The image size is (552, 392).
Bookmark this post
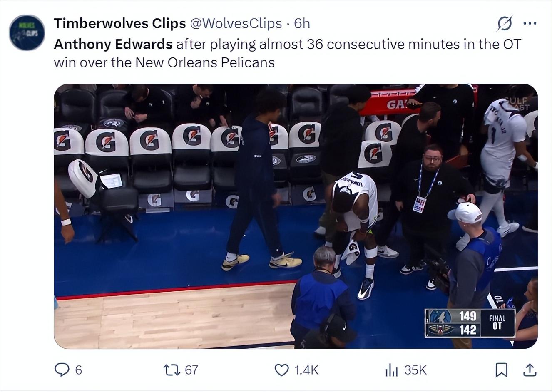click(501, 370)
